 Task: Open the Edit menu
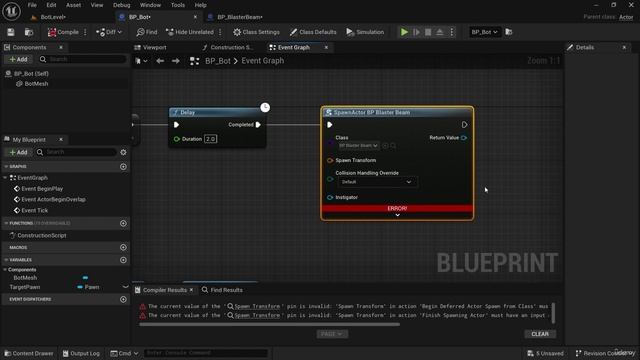[x=51, y=5]
